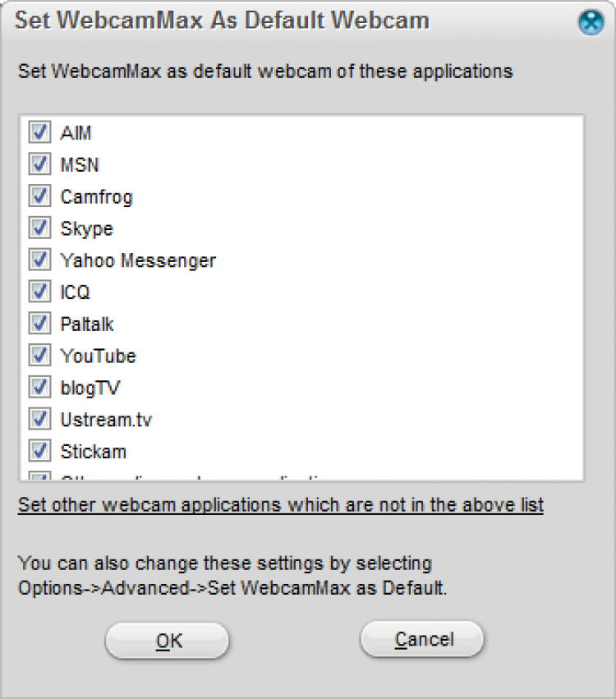The width and height of the screenshot is (616, 699).
Task: Turn off the blogTV checkbox
Action: pyautogui.click(x=39, y=387)
